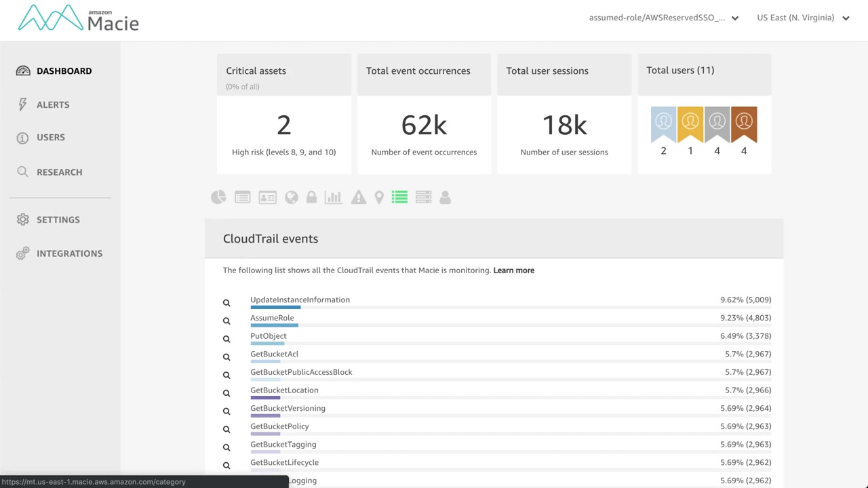This screenshot has width=868, height=488.
Task: Click the Learn more link
Action: pyautogui.click(x=513, y=270)
